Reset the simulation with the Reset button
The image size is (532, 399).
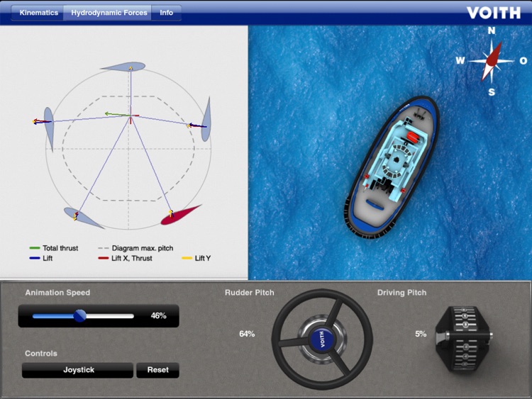157,370
